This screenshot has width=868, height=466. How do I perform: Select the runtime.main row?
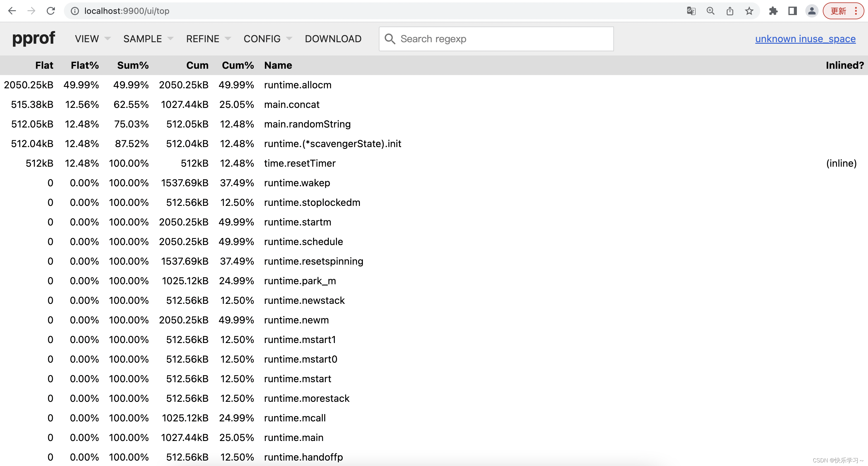coord(434,437)
